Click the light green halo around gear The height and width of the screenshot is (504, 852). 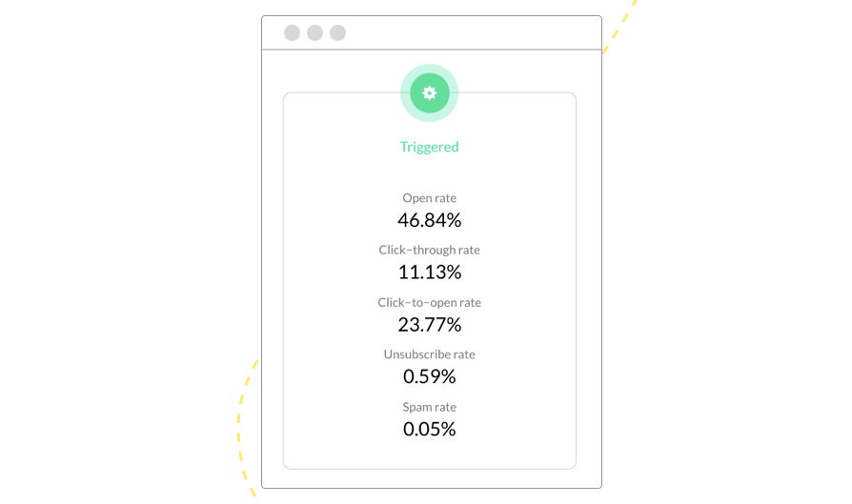point(429,69)
